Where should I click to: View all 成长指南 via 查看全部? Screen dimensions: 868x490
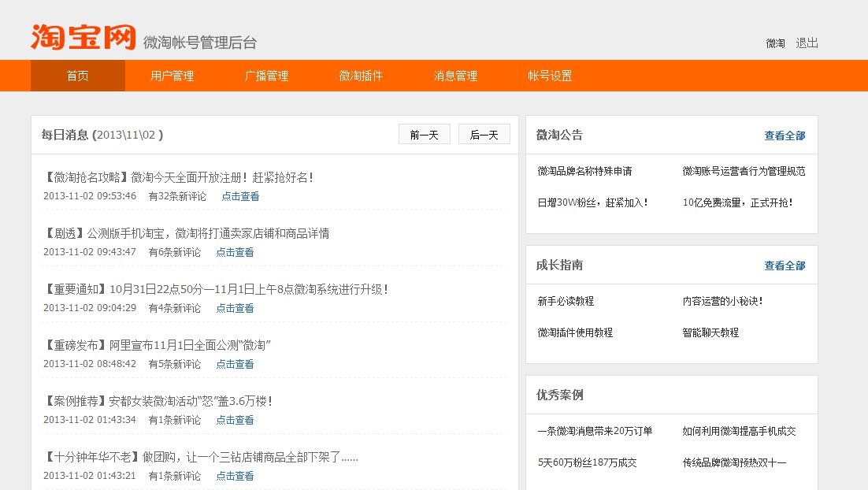[785, 265]
